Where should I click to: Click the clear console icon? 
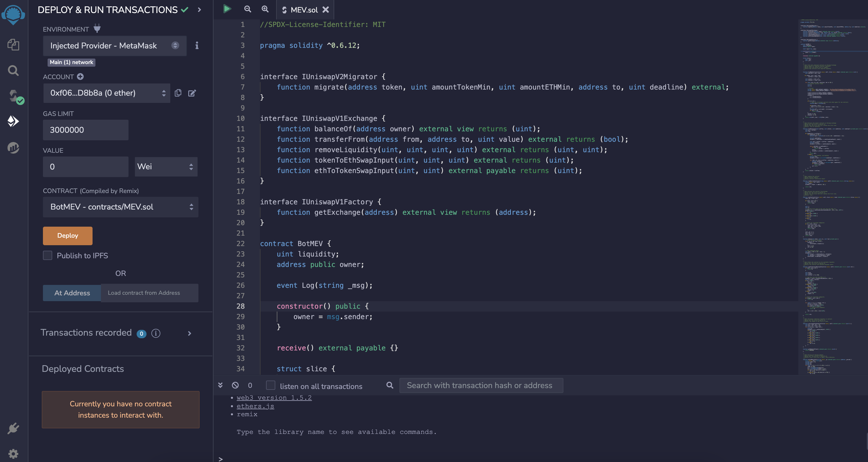pyautogui.click(x=235, y=385)
